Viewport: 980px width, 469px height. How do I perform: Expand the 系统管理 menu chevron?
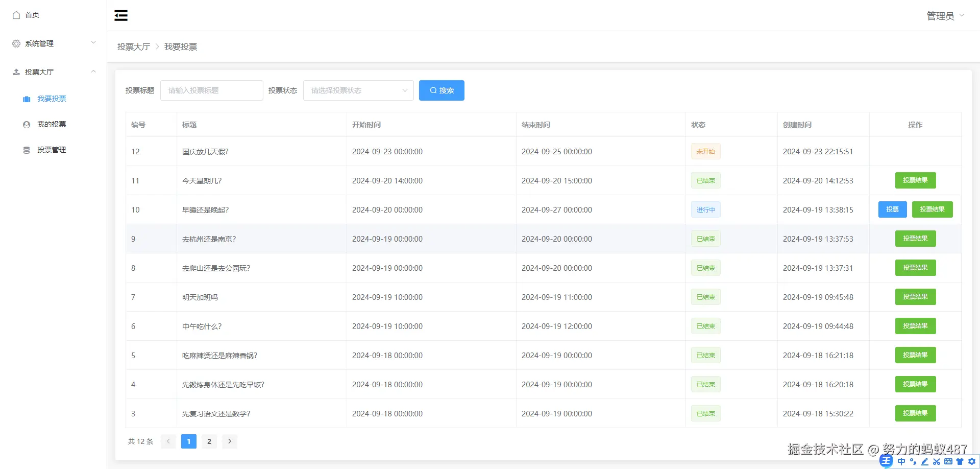pos(93,42)
